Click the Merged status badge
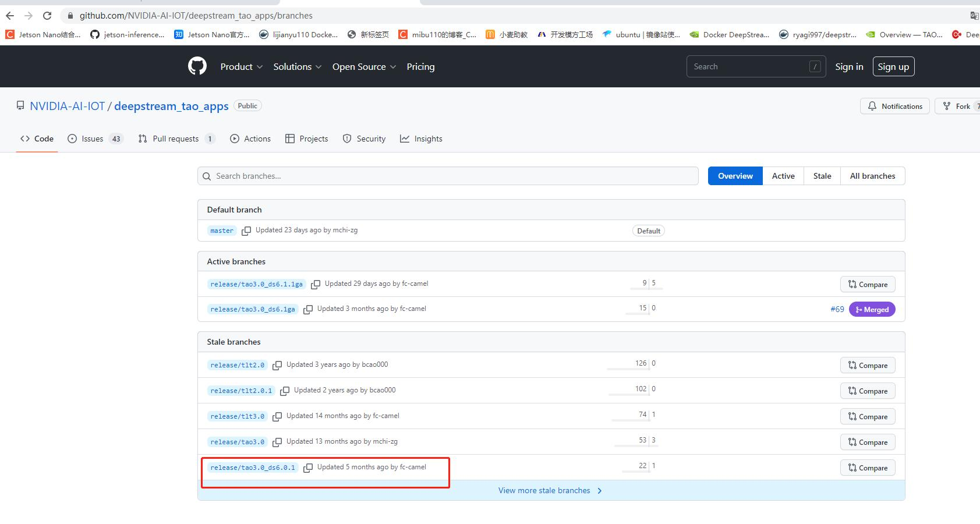Screen dimensions: 980x524 pyautogui.click(x=872, y=309)
